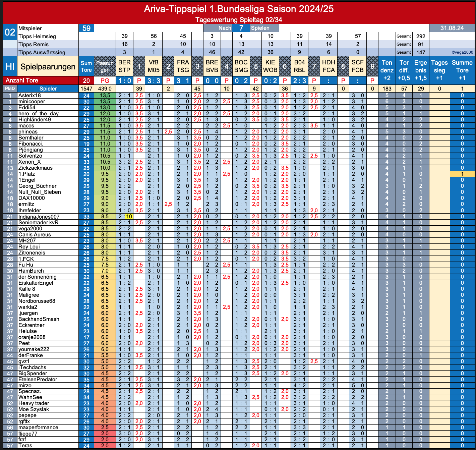The width and height of the screenshot is (476, 450).
Task: Select player name Moe Szyslak
Action: [x=34, y=409]
